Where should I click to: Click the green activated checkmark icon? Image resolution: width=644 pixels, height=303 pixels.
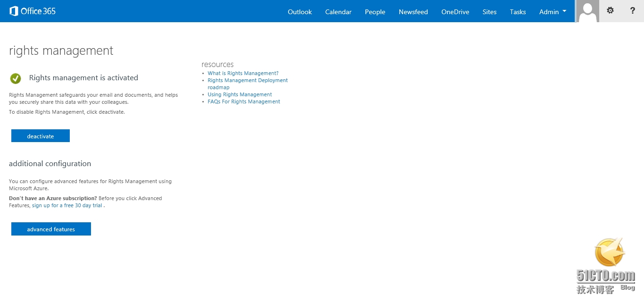16,78
